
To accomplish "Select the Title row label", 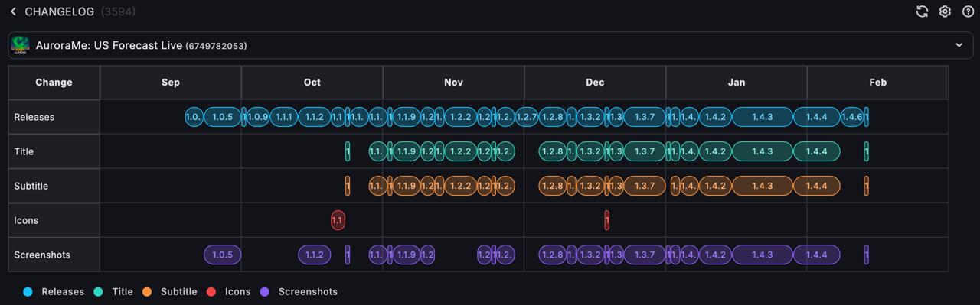I will click(54, 151).
